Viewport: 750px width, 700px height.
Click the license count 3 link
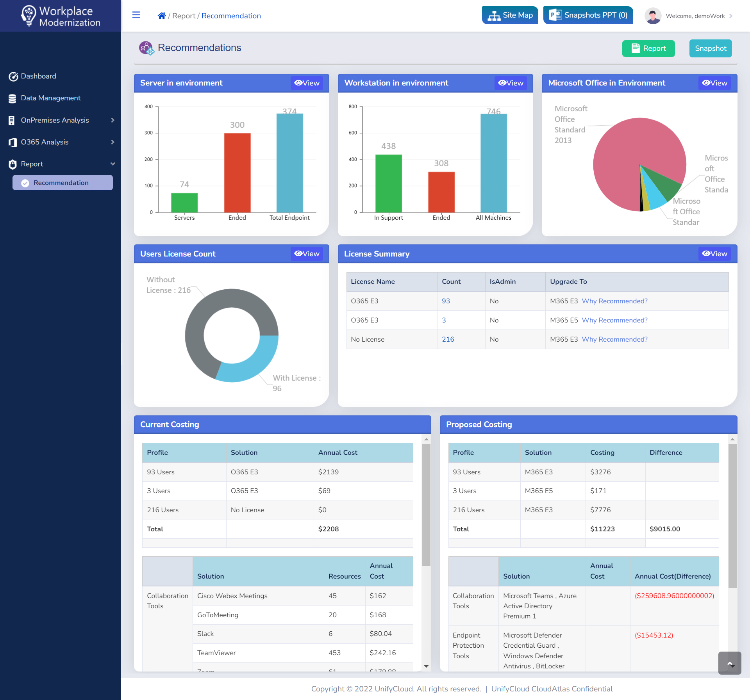point(444,320)
